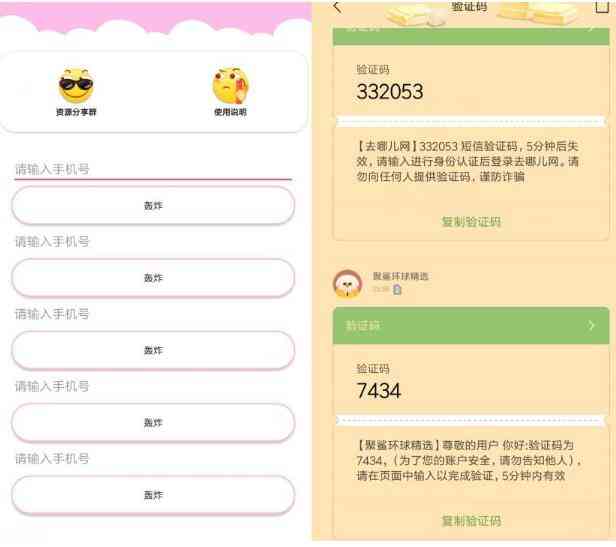Screen dimensions: 616x547
Task: Click the third 轰炸 button
Action: [153, 351]
